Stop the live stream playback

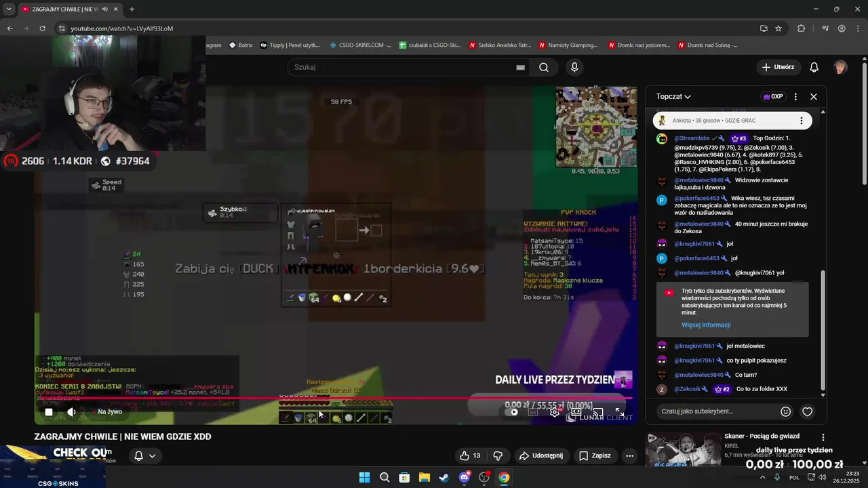tap(49, 411)
